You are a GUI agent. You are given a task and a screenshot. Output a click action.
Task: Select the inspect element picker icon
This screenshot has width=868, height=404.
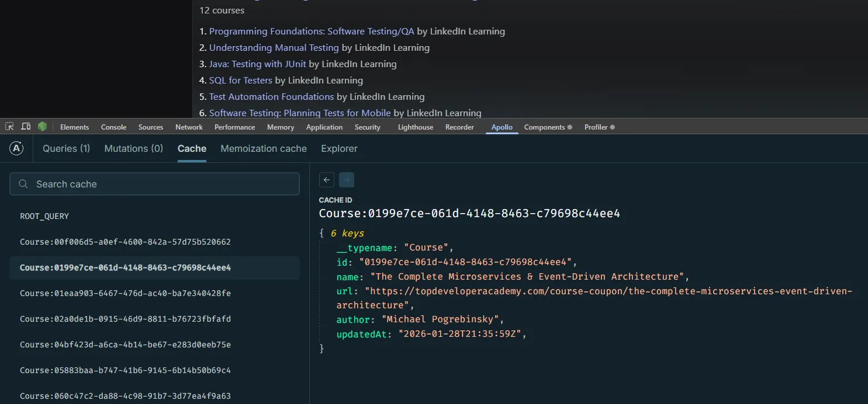[9, 127]
